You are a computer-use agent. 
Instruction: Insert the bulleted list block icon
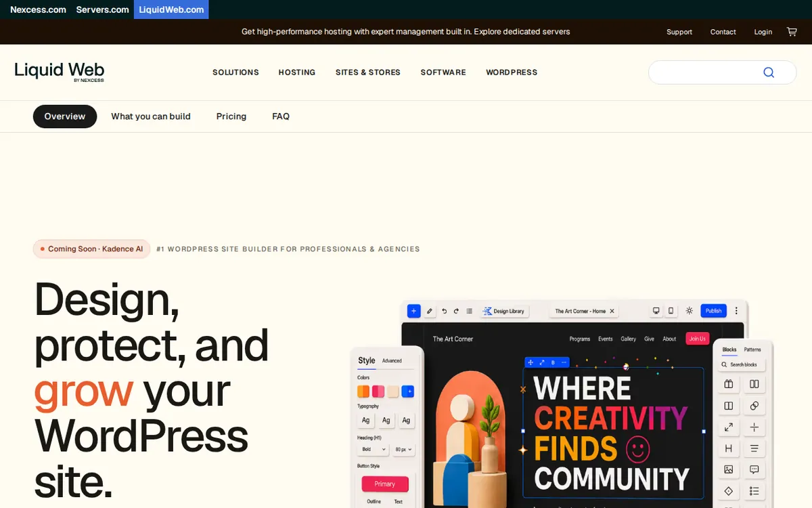pyautogui.click(x=754, y=491)
